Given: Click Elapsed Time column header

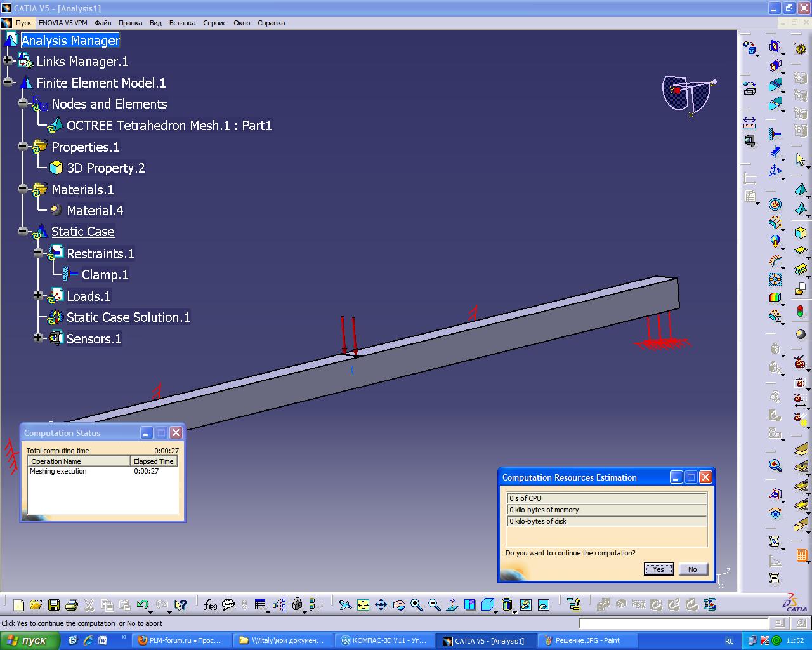Looking at the screenshot, I should click(x=154, y=461).
